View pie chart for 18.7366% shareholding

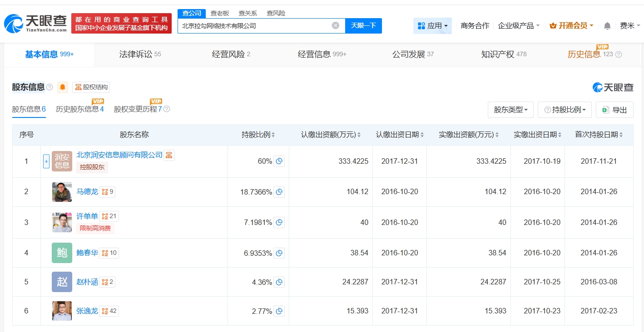(x=279, y=192)
